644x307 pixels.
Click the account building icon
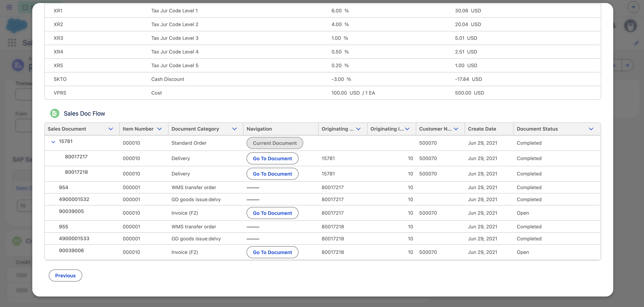[x=18, y=65]
